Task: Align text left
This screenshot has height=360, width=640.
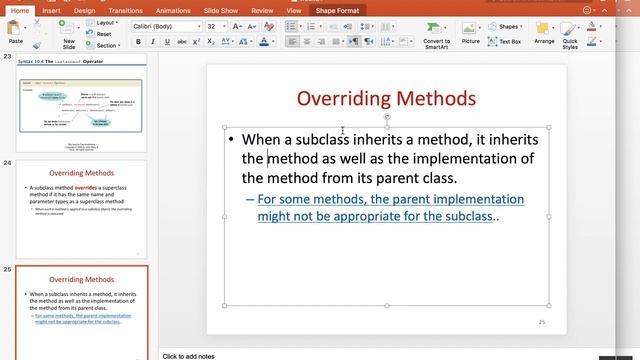Action: (292, 42)
